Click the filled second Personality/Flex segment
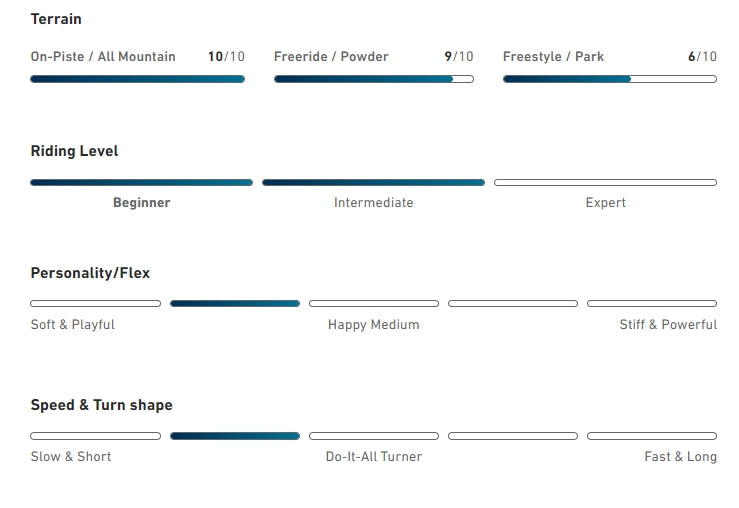This screenshot has height=508, width=739. pyautogui.click(x=235, y=303)
